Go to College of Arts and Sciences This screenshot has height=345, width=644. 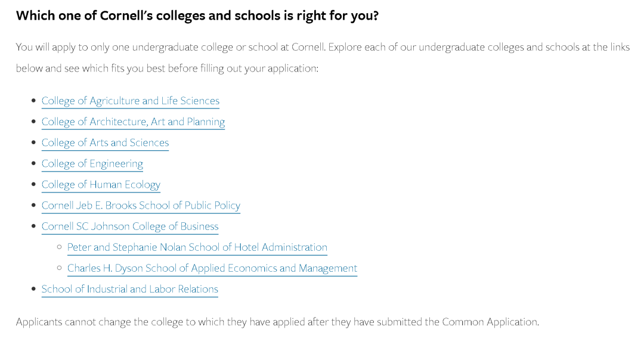point(105,143)
